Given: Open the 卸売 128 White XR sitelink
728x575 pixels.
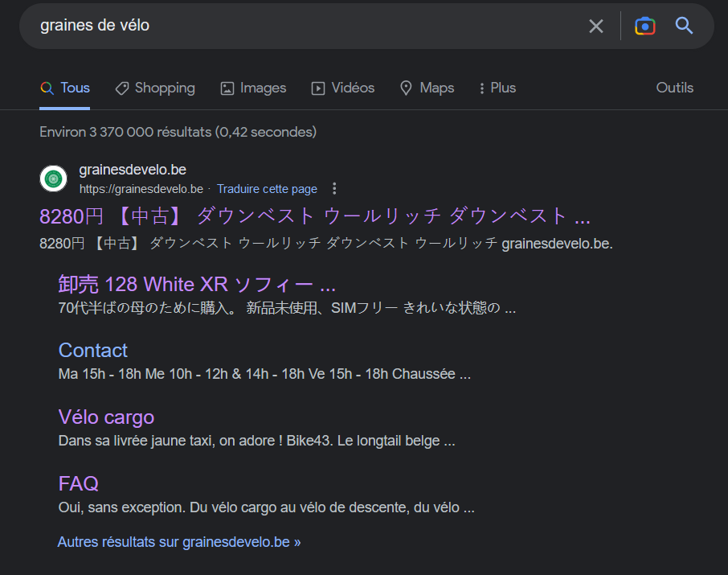Looking at the screenshot, I should [x=197, y=284].
